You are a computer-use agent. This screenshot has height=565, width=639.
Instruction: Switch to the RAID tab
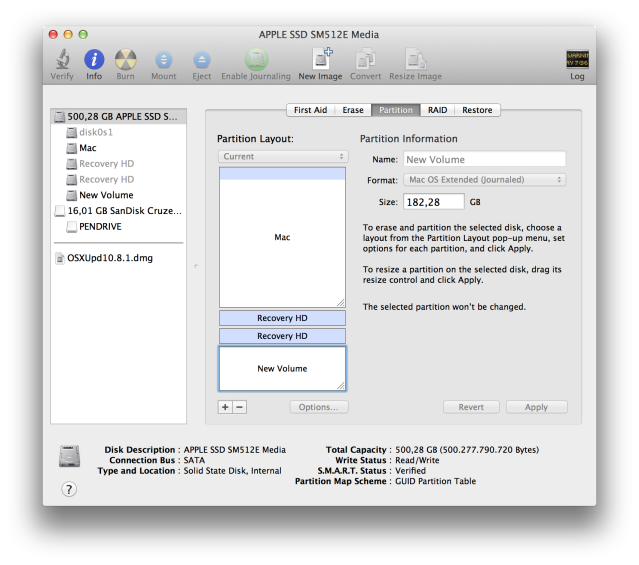(437, 110)
